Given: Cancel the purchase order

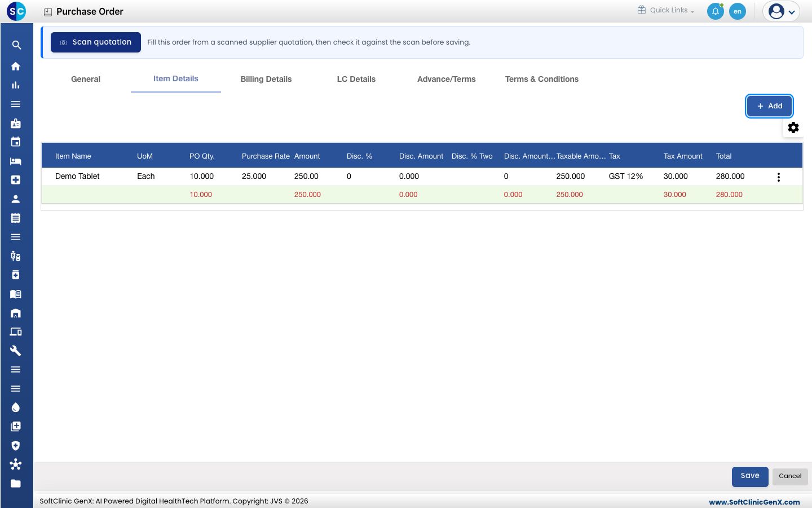Looking at the screenshot, I should tap(790, 476).
